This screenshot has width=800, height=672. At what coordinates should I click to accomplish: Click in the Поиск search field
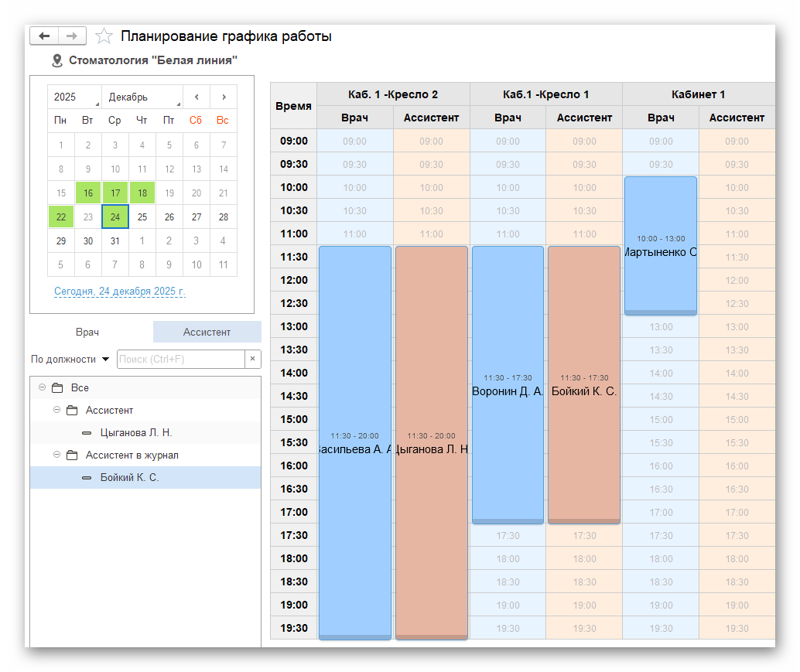tap(179, 359)
